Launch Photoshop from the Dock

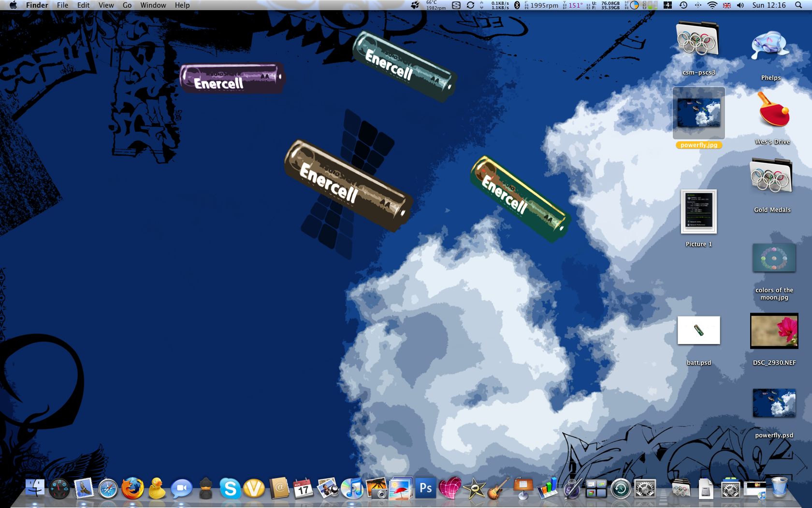click(x=425, y=488)
